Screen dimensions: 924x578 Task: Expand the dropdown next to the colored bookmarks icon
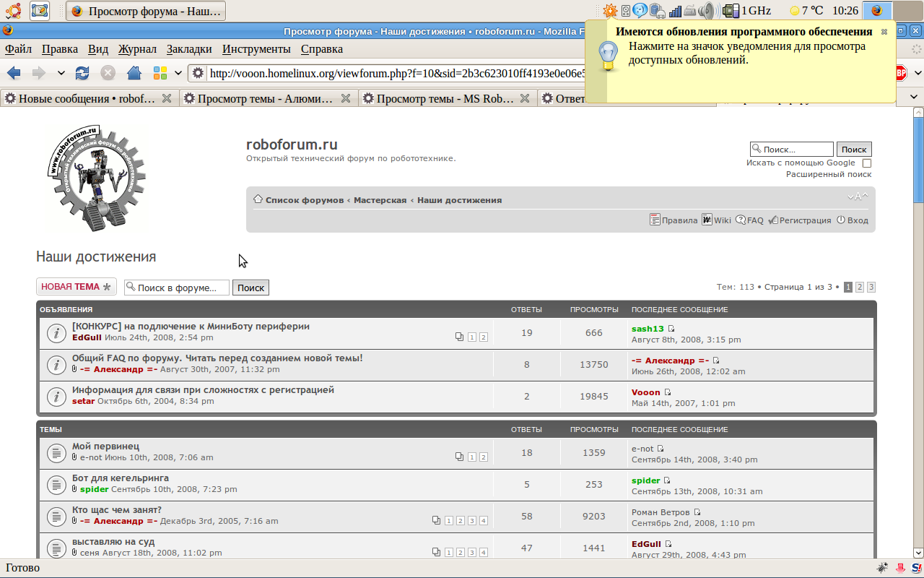(x=178, y=73)
